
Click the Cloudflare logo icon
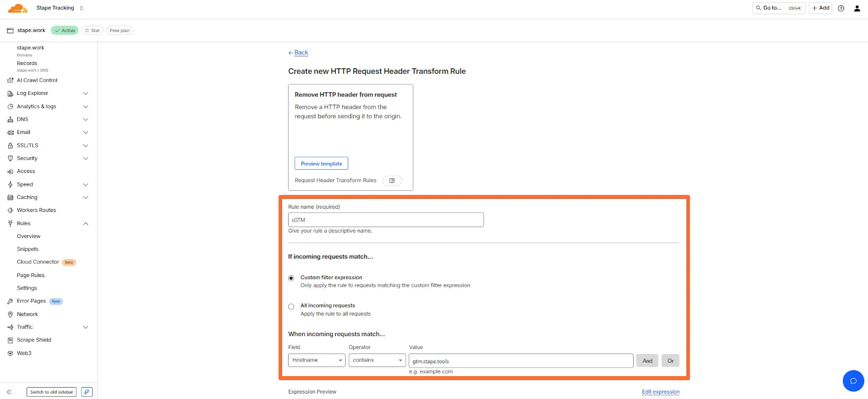17,8
